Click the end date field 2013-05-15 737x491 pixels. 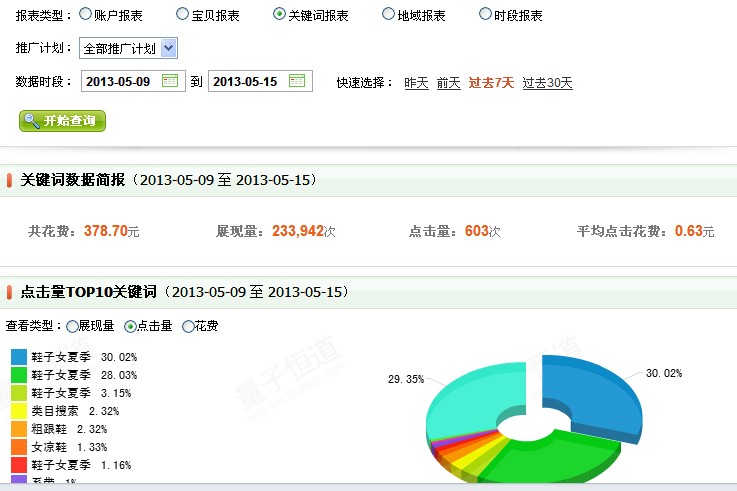[246, 81]
